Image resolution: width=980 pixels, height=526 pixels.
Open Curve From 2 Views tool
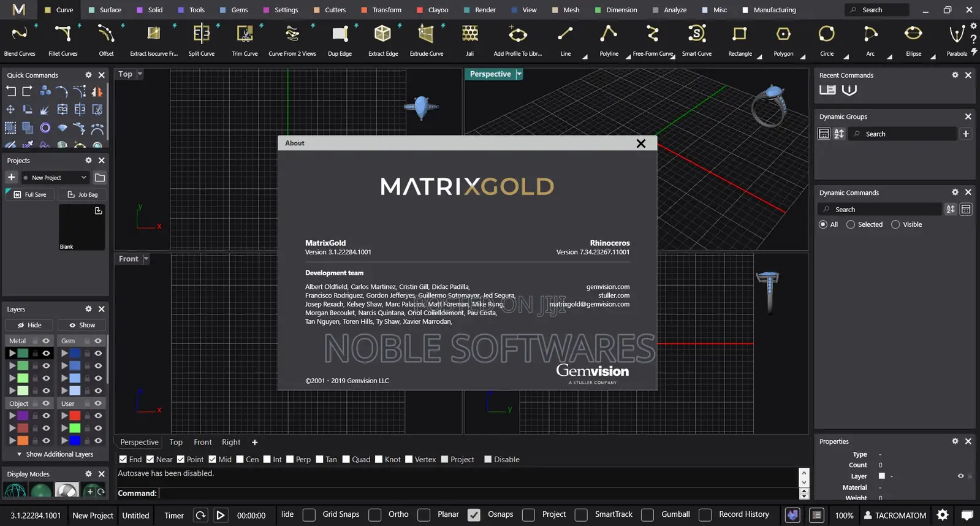point(292,40)
